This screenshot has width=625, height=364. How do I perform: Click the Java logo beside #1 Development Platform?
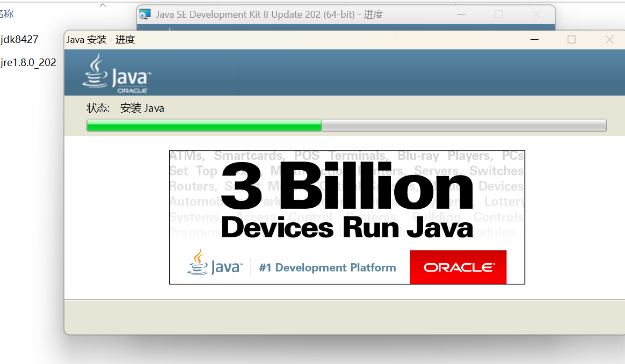(214, 263)
